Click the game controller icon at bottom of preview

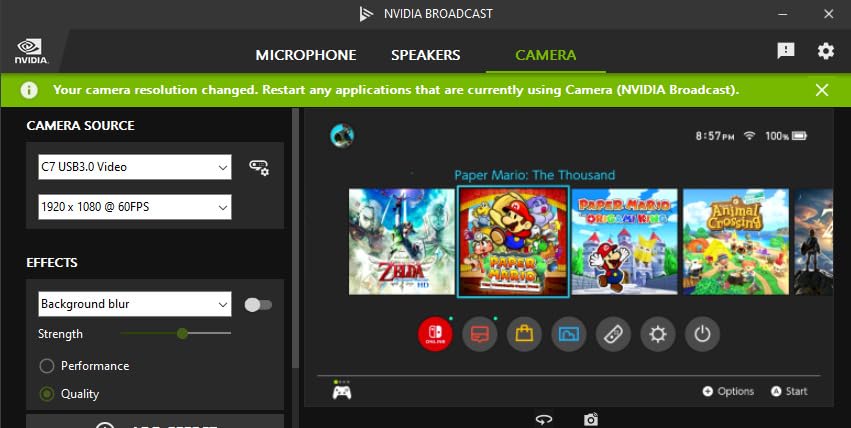click(x=342, y=392)
